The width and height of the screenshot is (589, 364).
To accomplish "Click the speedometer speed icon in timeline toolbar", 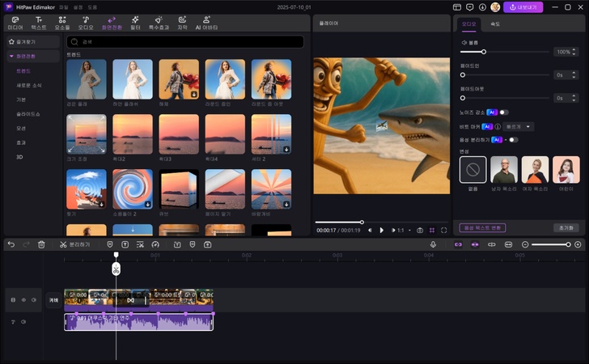I will click(x=155, y=244).
